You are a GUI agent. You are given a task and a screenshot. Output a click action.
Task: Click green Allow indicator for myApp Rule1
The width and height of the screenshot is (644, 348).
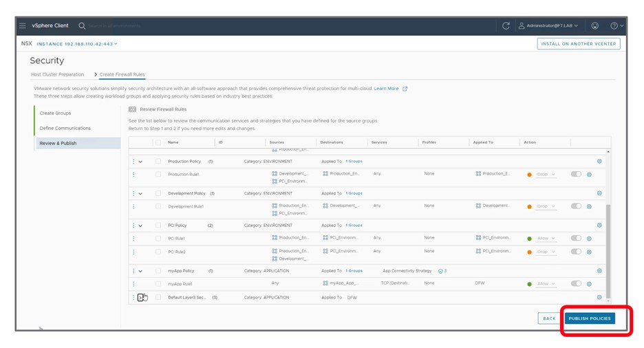click(529, 284)
